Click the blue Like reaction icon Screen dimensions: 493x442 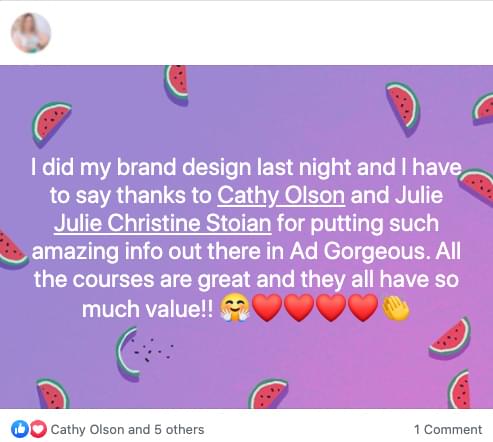tap(20, 429)
